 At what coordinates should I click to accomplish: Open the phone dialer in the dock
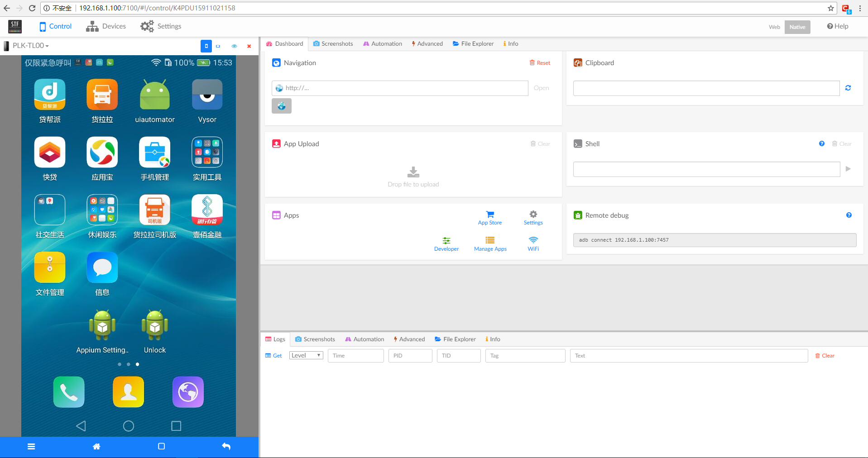69,392
